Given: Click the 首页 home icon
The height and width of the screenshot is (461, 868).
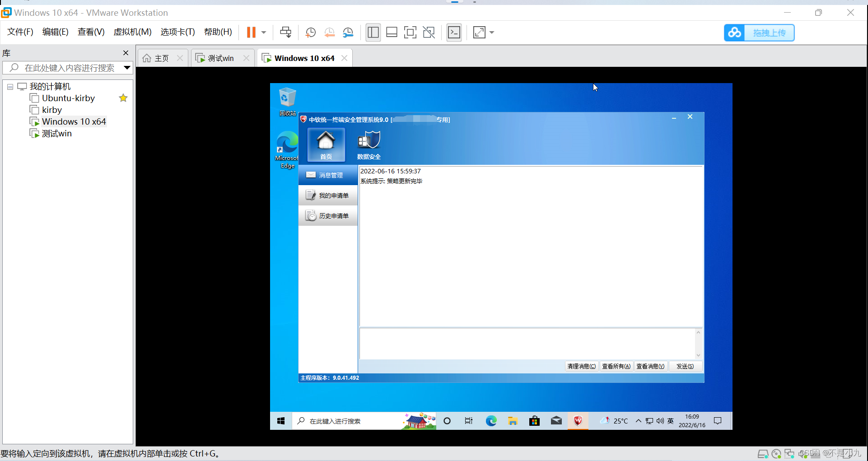Looking at the screenshot, I should [x=326, y=144].
